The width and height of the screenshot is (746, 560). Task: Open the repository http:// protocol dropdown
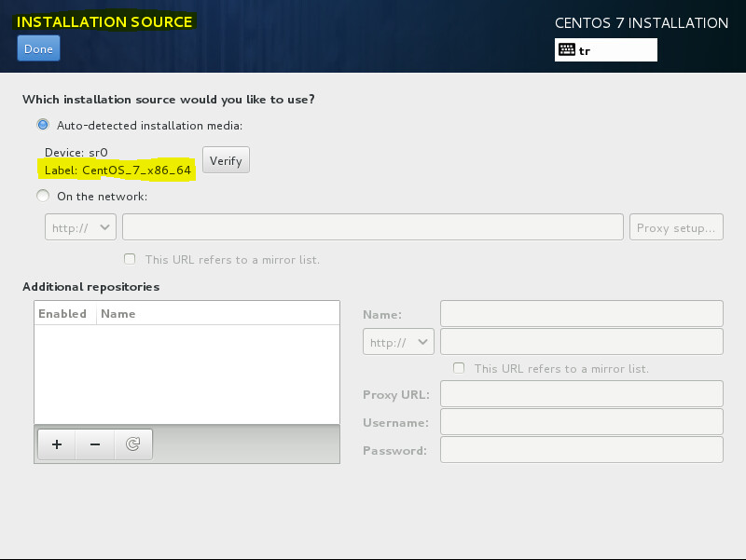398,342
